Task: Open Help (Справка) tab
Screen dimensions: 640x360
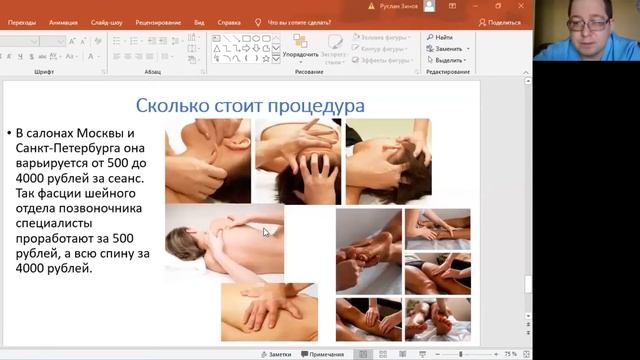Action: [229, 22]
